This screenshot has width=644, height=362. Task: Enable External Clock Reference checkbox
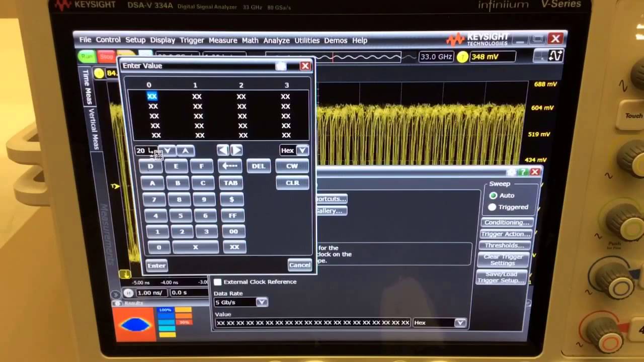[218, 282]
